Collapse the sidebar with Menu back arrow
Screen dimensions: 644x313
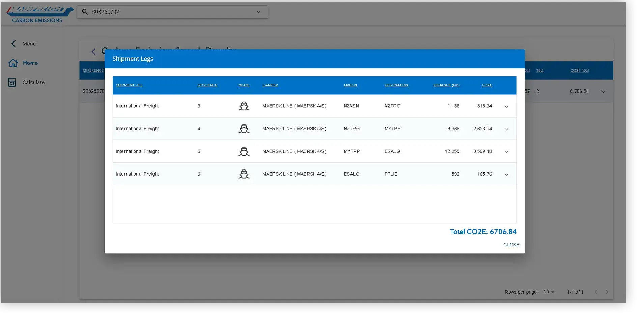[14, 44]
